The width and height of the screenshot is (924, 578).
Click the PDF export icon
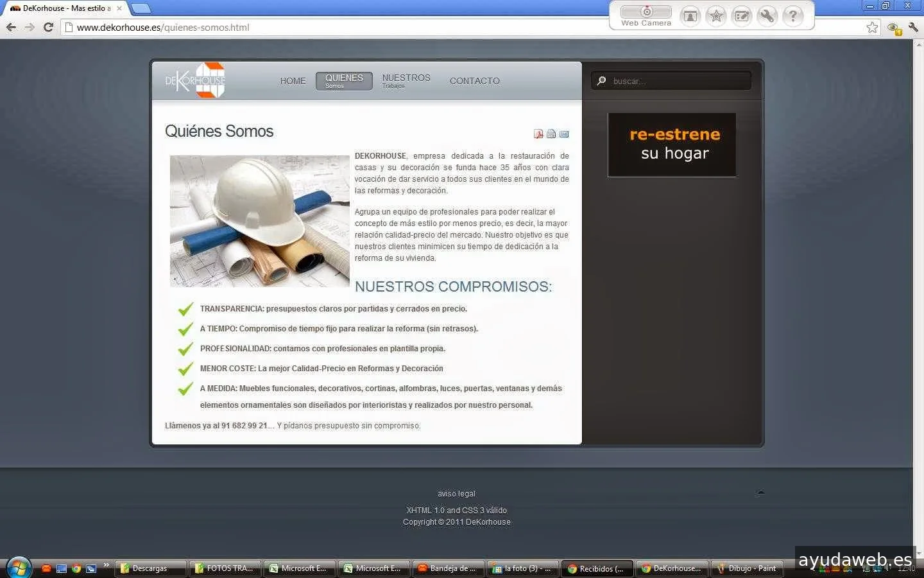coord(538,134)
